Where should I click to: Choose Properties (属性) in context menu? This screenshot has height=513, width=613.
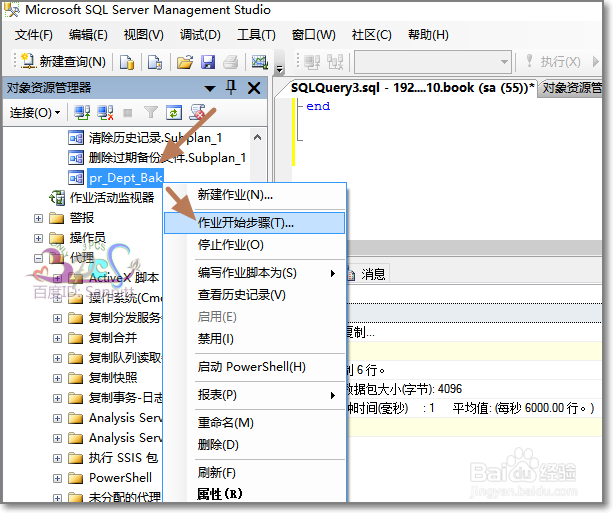point(255,494)
